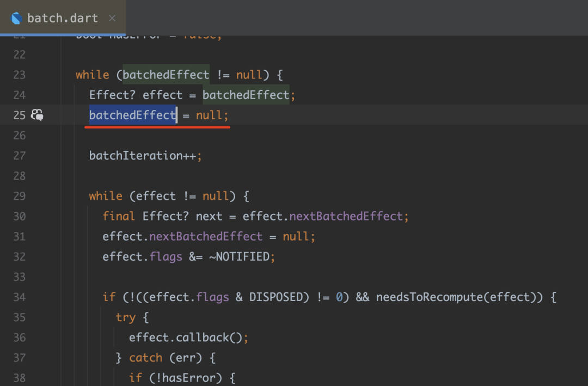Place cursor on batchIteration++ statement
This screenshot has width=588, height=386.
(x=142, y=156)
